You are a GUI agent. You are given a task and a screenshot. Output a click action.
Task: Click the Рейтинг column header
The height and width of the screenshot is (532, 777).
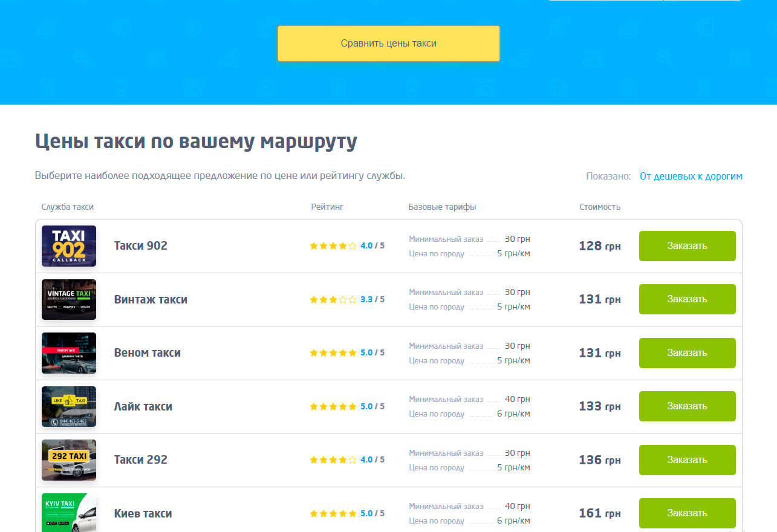(327, 207)
